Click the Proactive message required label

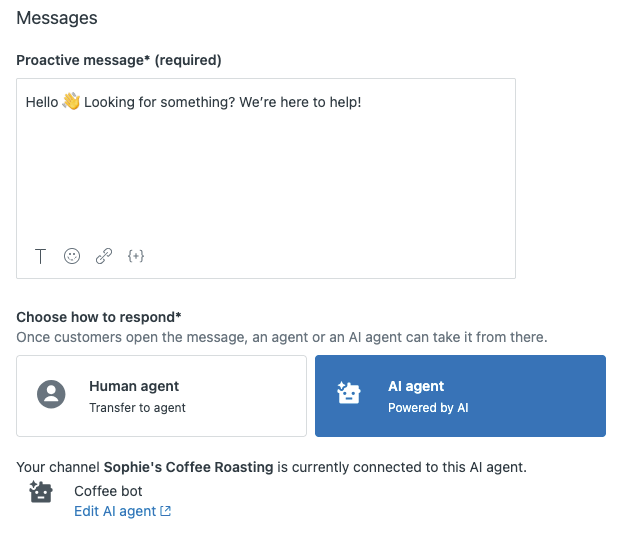pos(118,60)
